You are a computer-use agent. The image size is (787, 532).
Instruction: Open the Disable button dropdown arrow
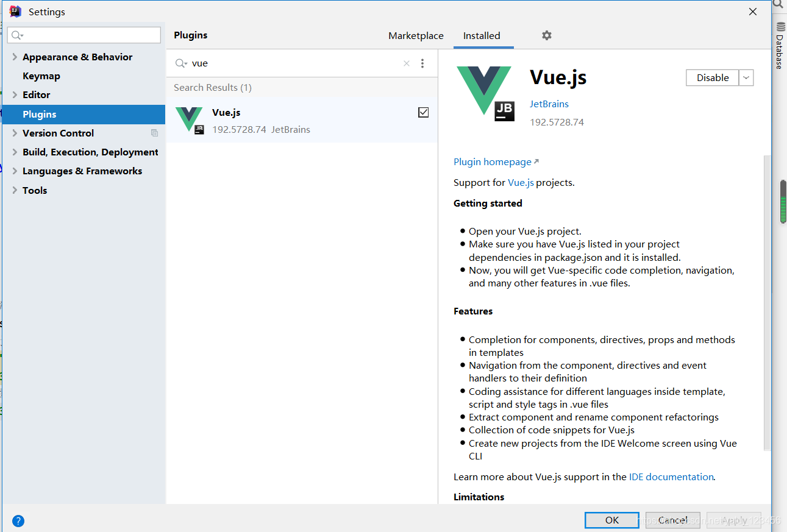click(x=746, y=78)
